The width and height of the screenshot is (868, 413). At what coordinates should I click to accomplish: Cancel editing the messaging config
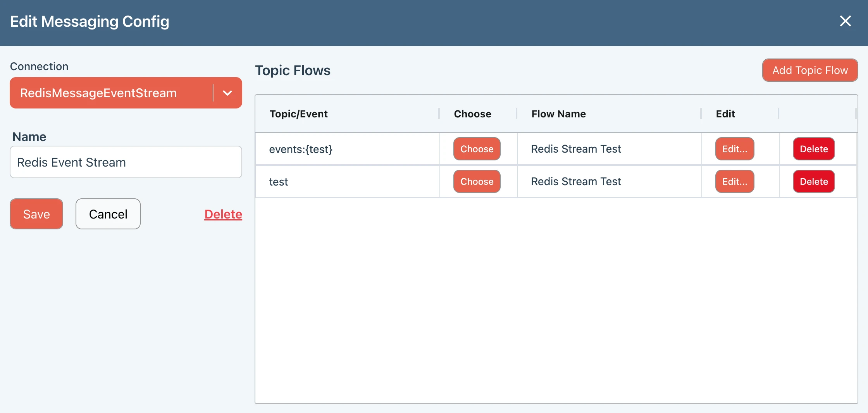[x=108, y=214]
